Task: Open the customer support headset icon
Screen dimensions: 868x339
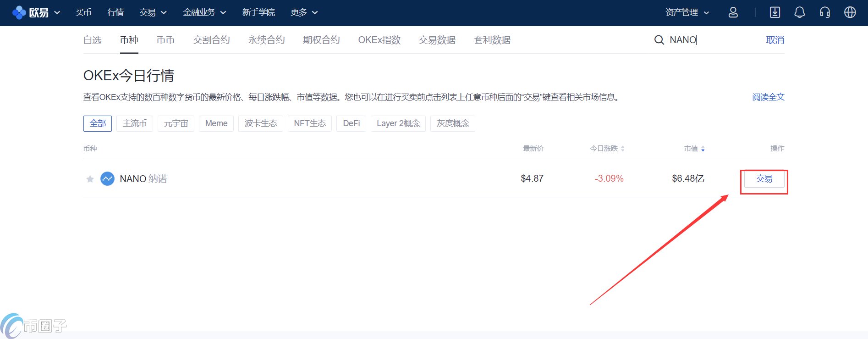Action: click(x=825, y=12)
